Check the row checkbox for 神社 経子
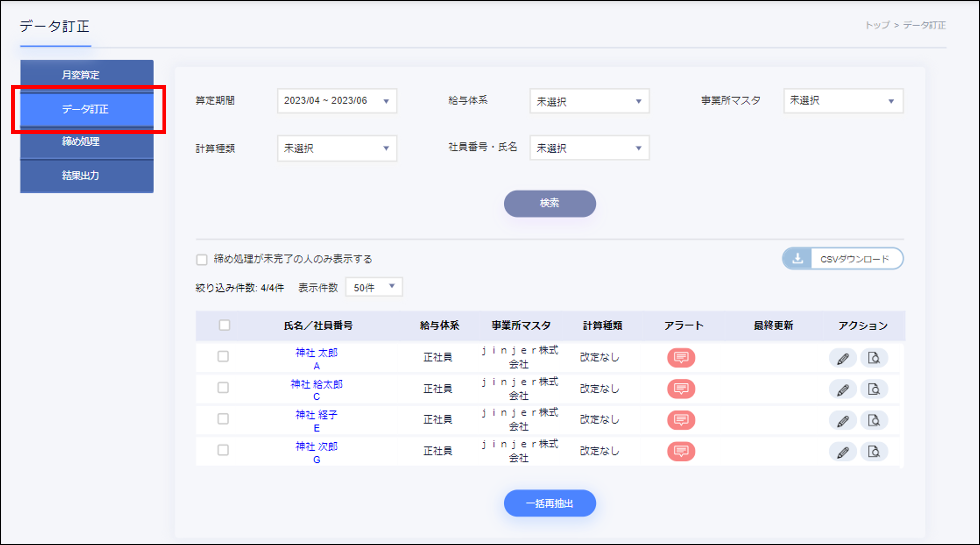The height and width of the screenshot is (545, 980). [x=223, y=419]
